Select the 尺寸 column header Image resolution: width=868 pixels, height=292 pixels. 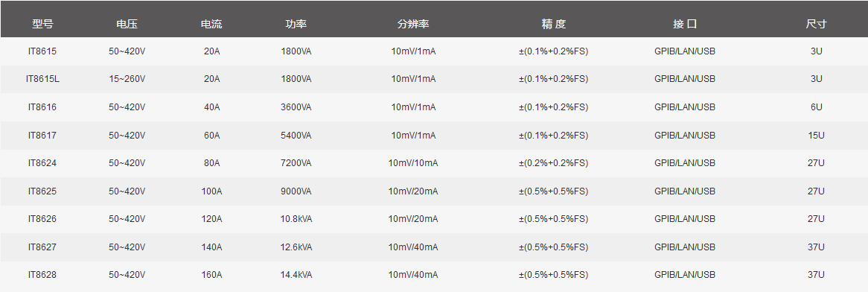(x=817, y=25)
